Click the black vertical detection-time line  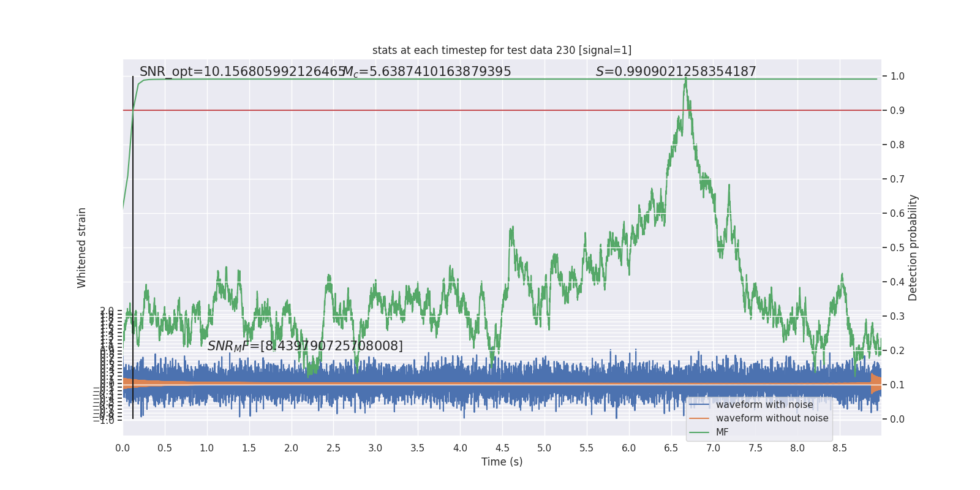133,247
